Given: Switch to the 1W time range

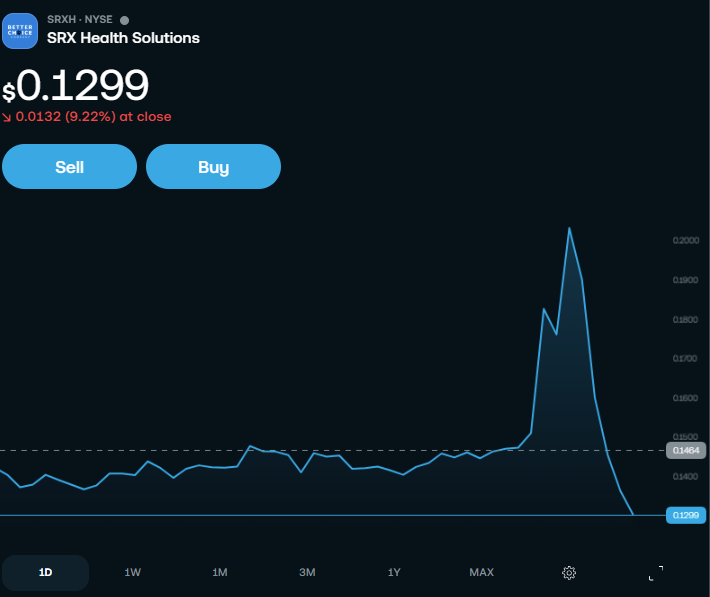Looking at the screenshot, I should pos(133,573).
